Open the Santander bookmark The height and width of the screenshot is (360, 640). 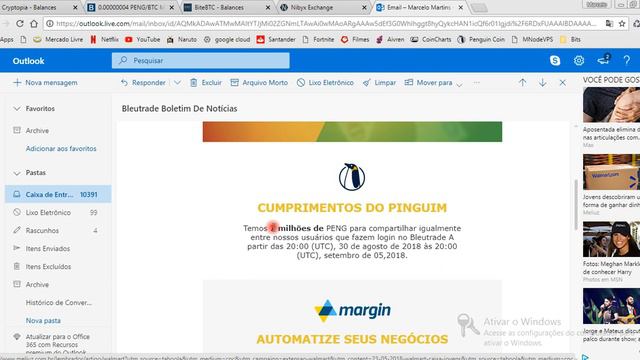276,39
